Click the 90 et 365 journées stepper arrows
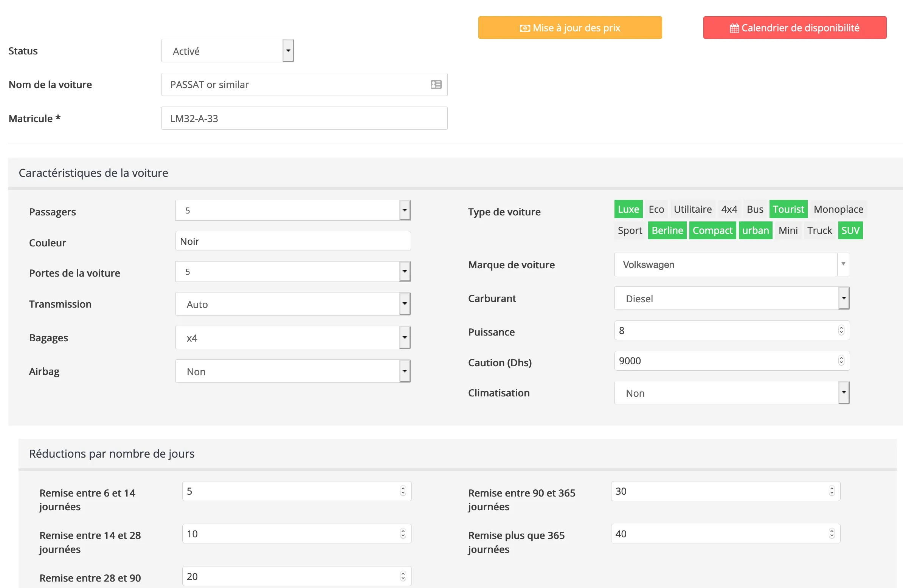The width and height of the screenshot is (903, 588). pos(832,491)
